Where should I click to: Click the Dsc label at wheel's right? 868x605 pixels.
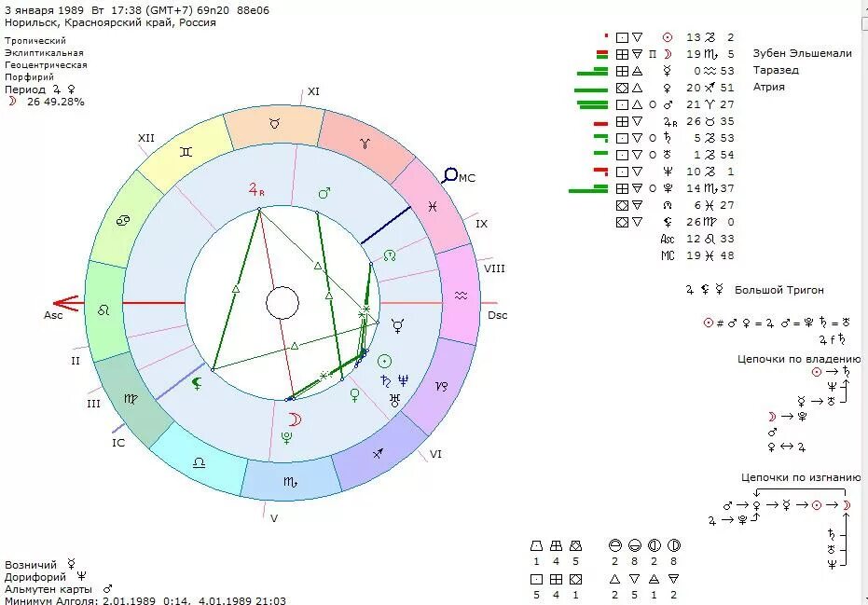click(x=497, y=315)
